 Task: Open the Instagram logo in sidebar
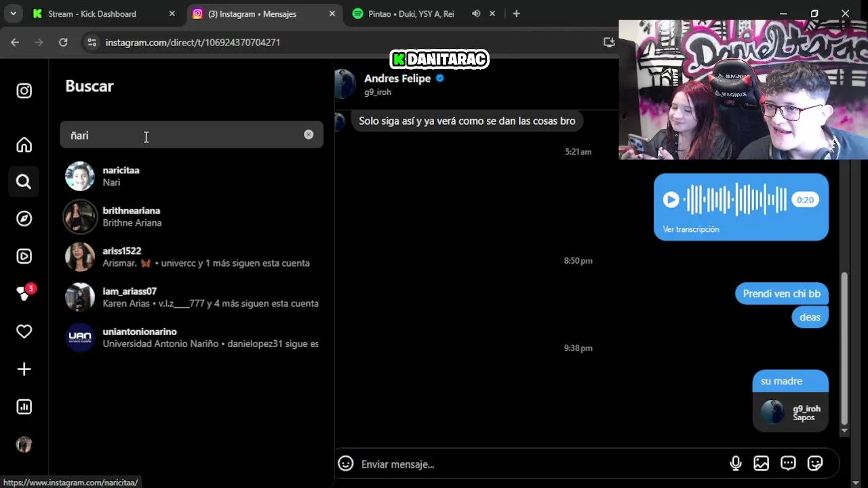coord(24,91)
